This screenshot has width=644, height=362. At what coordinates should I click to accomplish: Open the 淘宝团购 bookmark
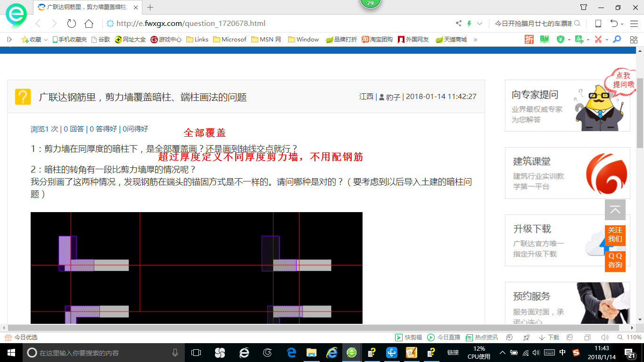(x=377, y=40)
